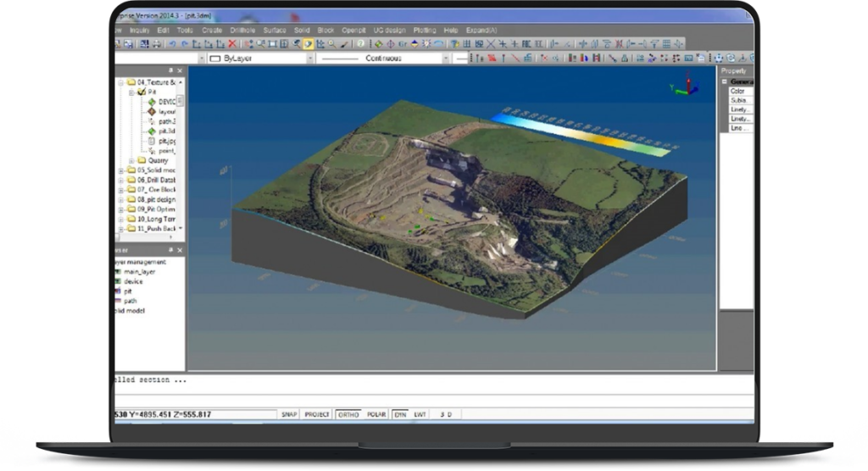The height and width of the screenshot is (471, 868).
Task: Open the Drillhole menu
Action: tap(242, 30)
